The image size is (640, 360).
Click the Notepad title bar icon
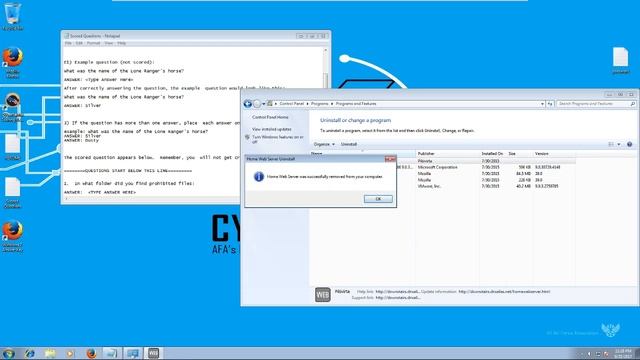click(67, 36)
